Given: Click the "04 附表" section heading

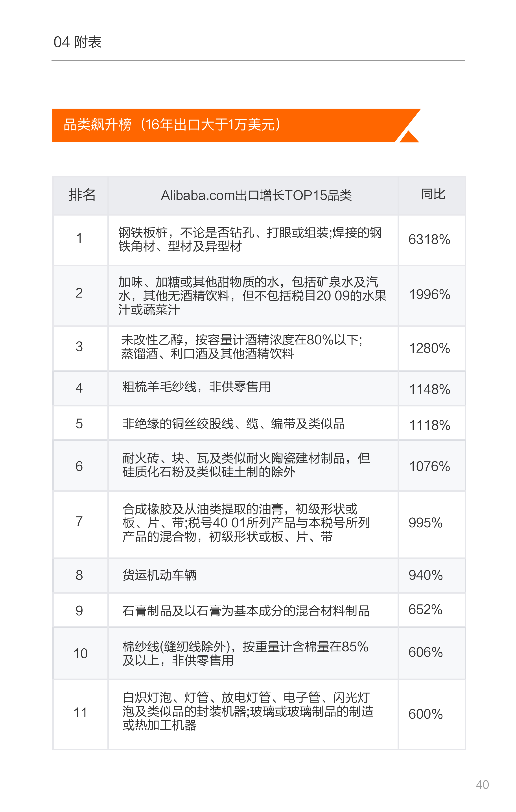Looking at the screenshot, I should click(77, 42).
